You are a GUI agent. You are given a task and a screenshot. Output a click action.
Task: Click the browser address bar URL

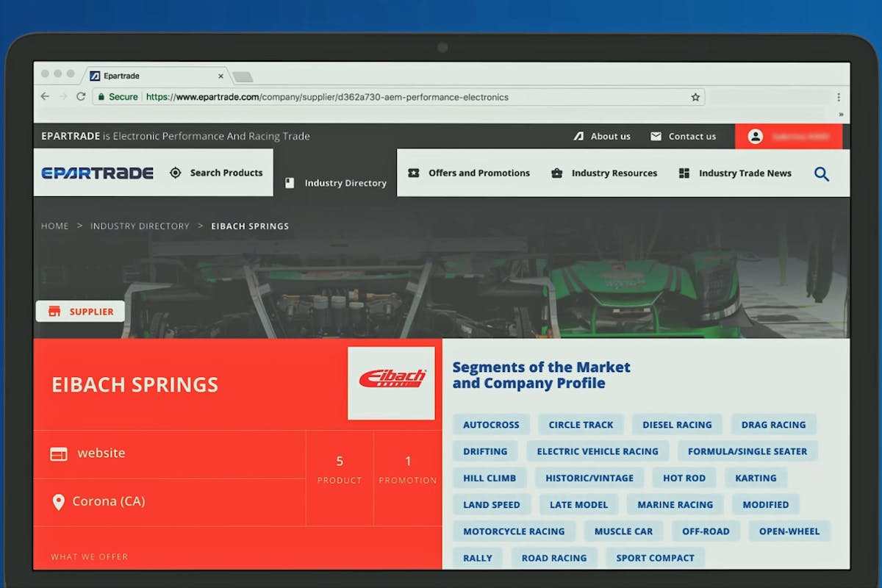(x=327, y=97)
